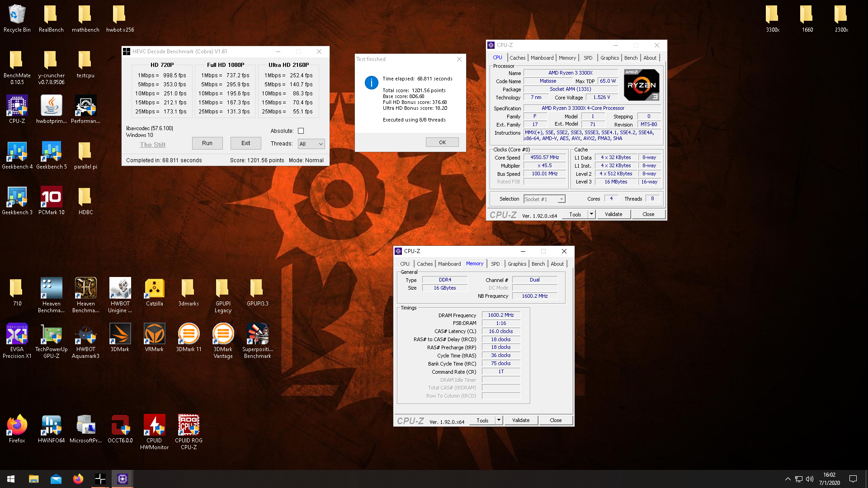Open the Bench tab in upper CPU-Z
868x488 pixels.
click(x=631, y=58)
